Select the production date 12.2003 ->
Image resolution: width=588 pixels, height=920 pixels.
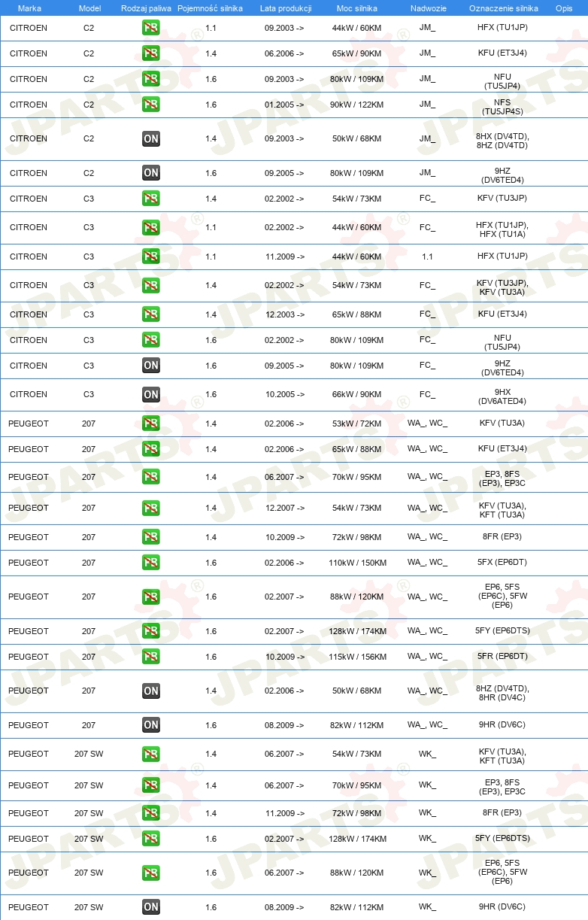pyautogui.click(x=284, y=314)
